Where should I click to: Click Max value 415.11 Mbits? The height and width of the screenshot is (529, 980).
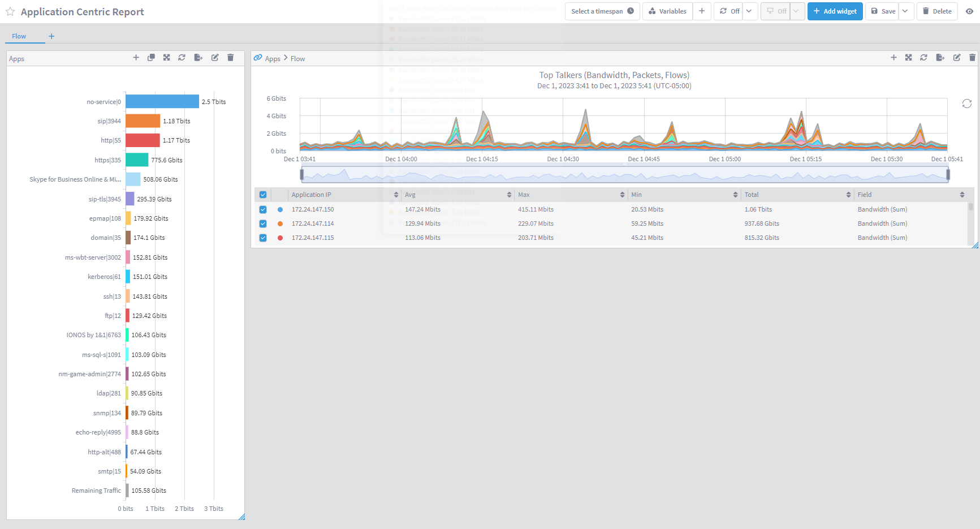click(536, 209)
